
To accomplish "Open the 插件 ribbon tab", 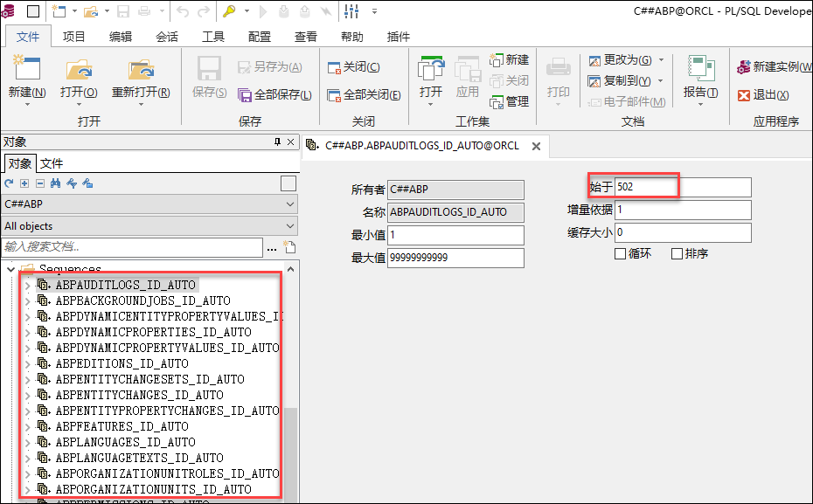I will [399, 37].
